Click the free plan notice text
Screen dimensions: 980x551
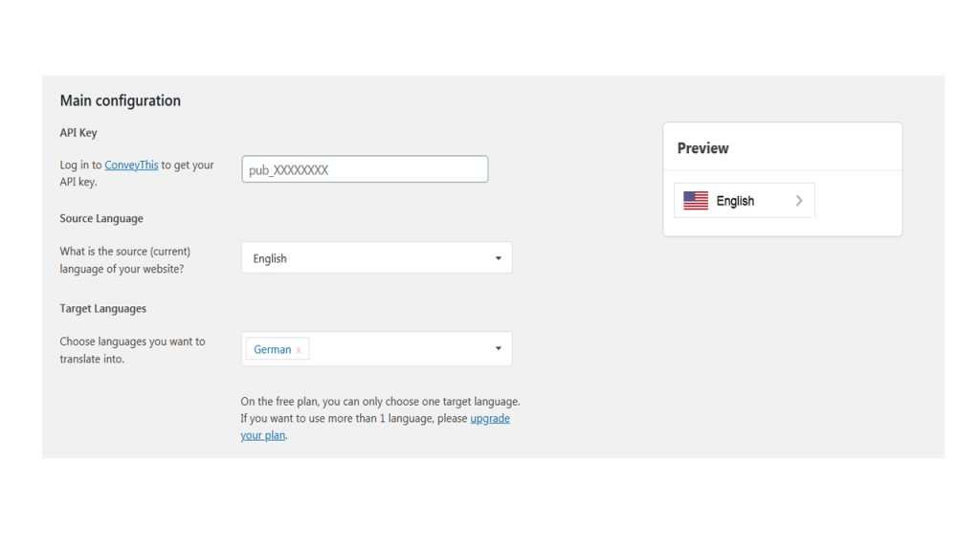point(380,418)
